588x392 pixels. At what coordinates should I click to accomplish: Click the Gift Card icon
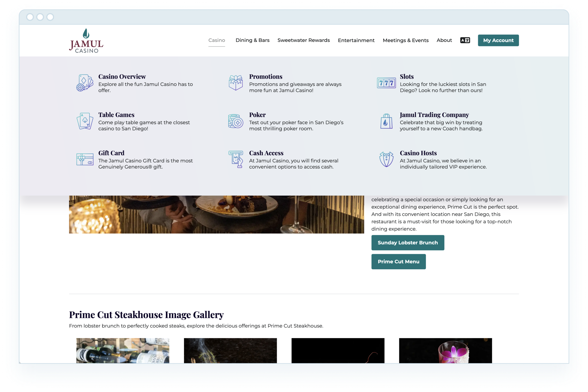tap(85, 159)
